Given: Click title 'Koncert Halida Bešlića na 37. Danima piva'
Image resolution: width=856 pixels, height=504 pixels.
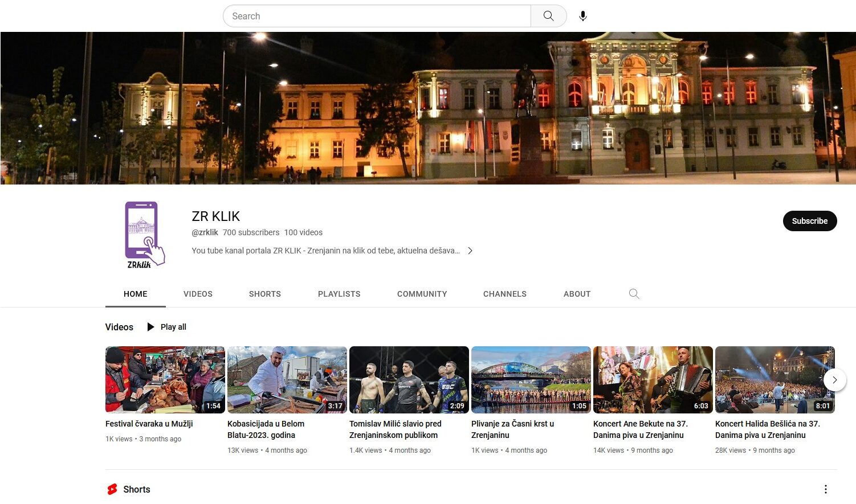Looking at the screenshot, I should (x=768, y=429).
